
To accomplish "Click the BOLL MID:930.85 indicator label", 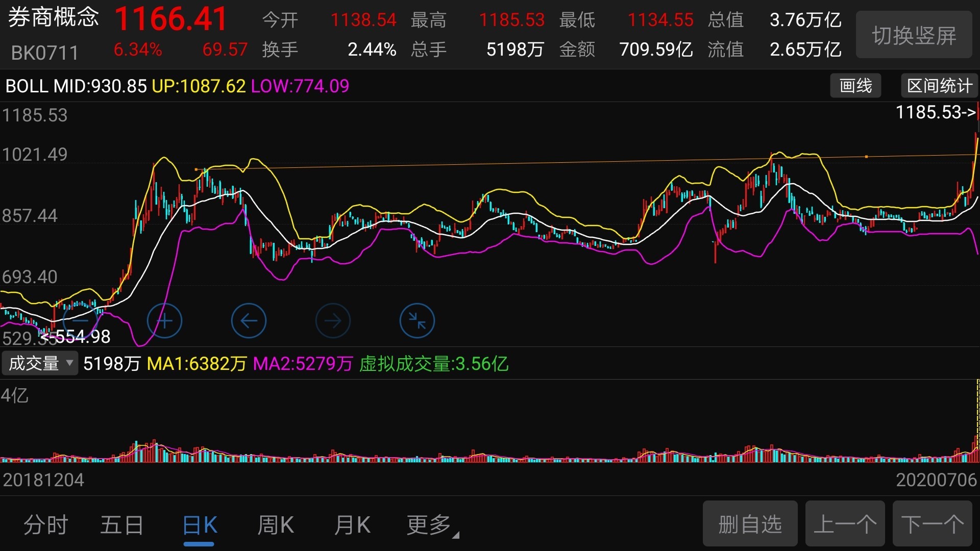I will [x=76, y=86].
